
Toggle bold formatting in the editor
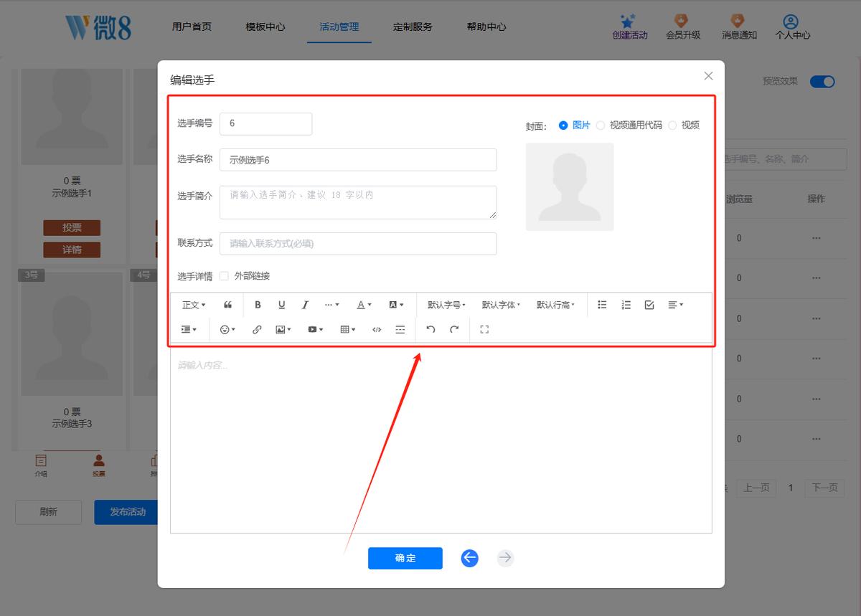coord(258,305)
